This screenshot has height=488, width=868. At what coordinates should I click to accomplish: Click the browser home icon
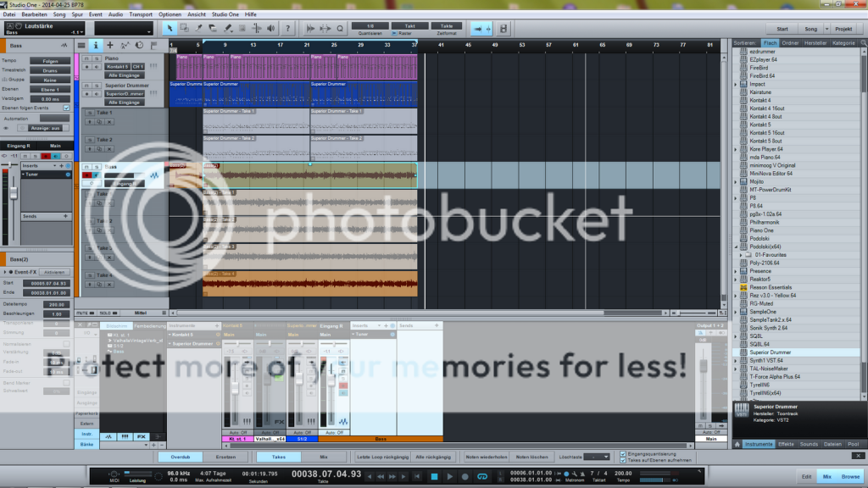coord(737,444)
